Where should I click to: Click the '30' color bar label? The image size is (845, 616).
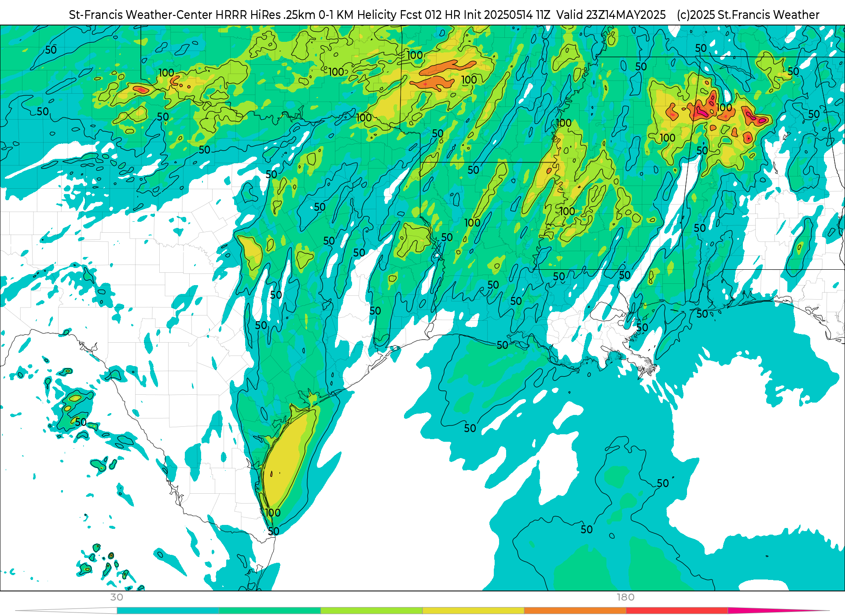tap(117, 597)
